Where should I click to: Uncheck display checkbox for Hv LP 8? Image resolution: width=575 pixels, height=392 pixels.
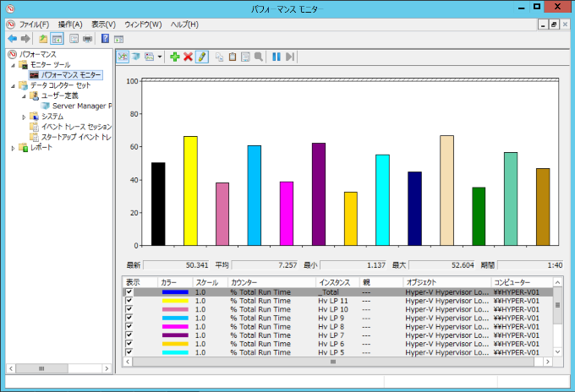tap(129, 326)
